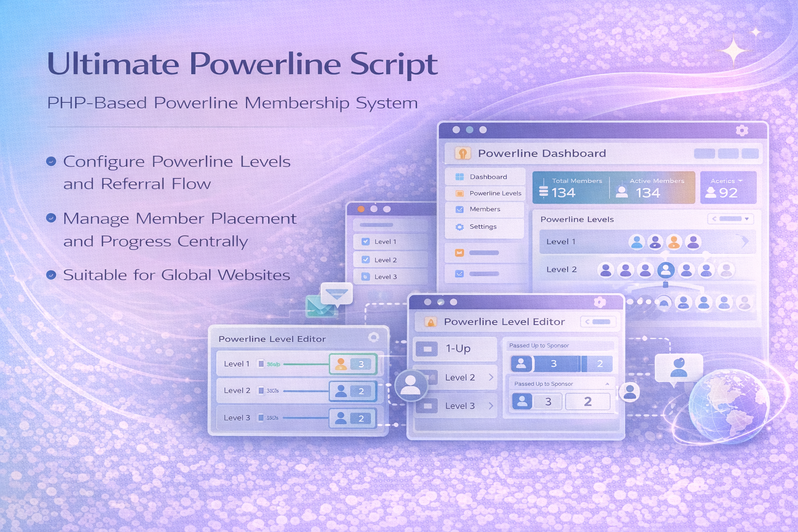Open the Dashboard sidebar menu item

click(484, 177)
